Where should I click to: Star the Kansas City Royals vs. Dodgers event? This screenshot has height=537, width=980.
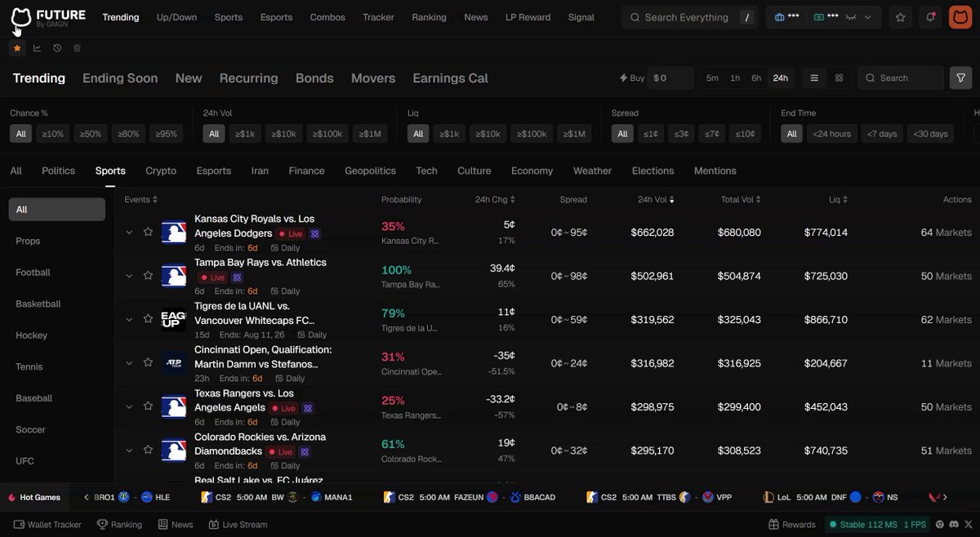(x=148, y=232)
